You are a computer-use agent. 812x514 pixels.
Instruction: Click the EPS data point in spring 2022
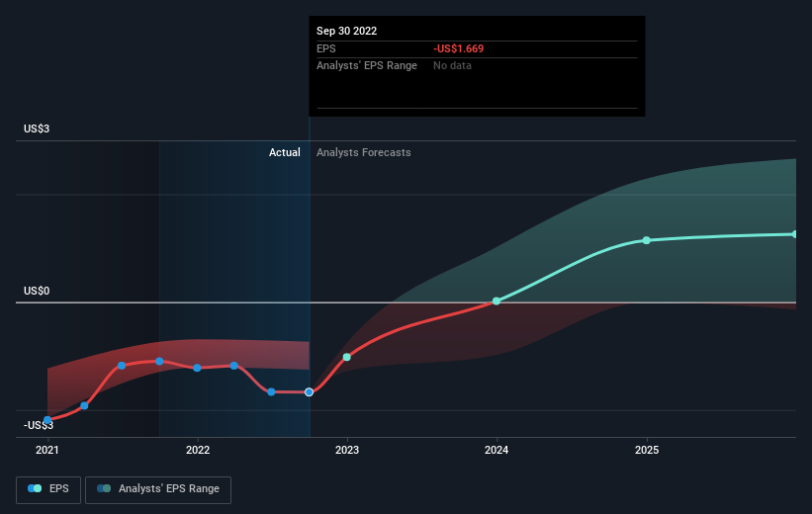point(234,366)
